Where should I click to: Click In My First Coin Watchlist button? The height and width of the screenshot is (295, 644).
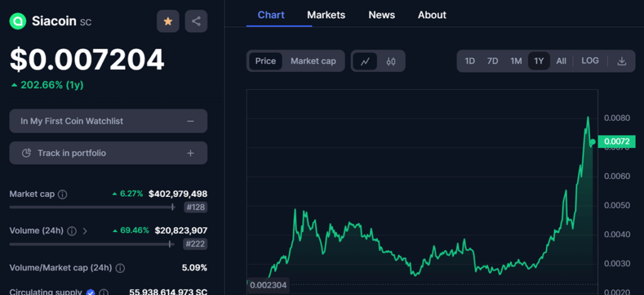[108, 121]
